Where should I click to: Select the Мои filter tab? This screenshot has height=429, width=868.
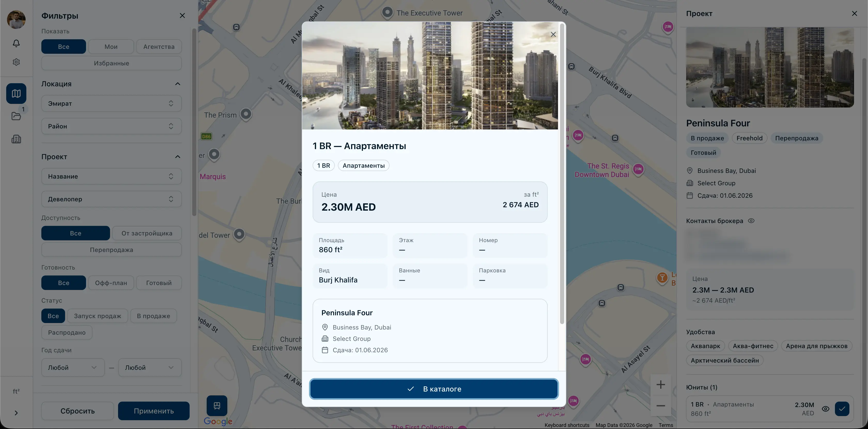111,47
